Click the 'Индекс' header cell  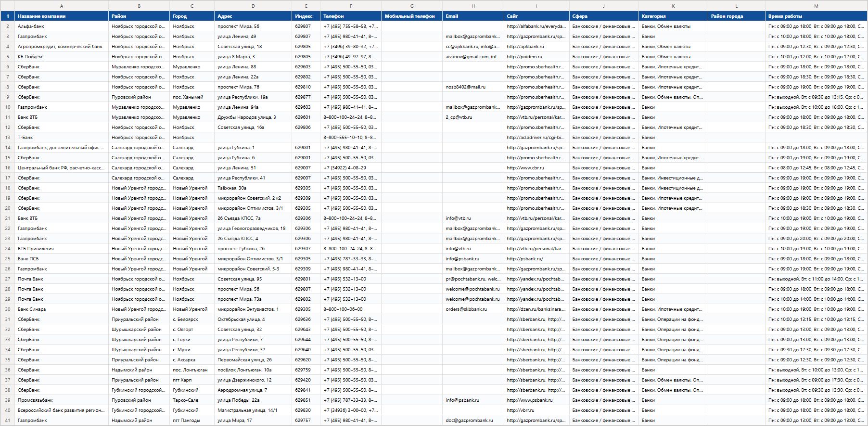[x=306, y=16]
